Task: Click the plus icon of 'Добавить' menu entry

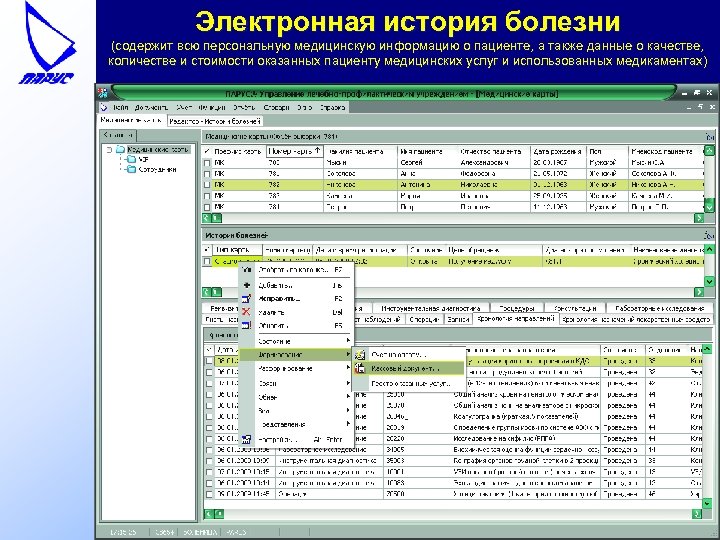Action: pyautogui.click(x=247, y=285)
